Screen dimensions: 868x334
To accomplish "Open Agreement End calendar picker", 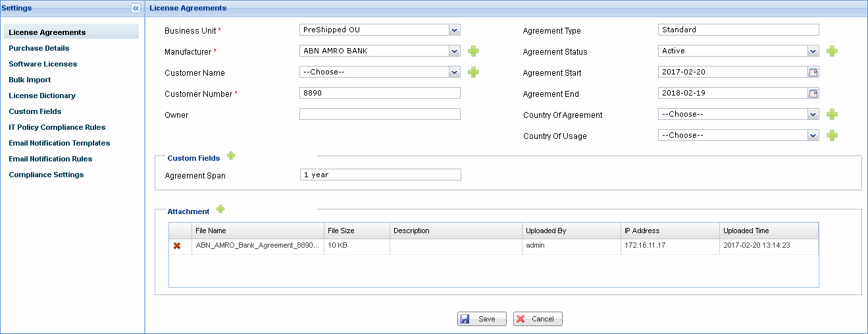I will 813,94.
